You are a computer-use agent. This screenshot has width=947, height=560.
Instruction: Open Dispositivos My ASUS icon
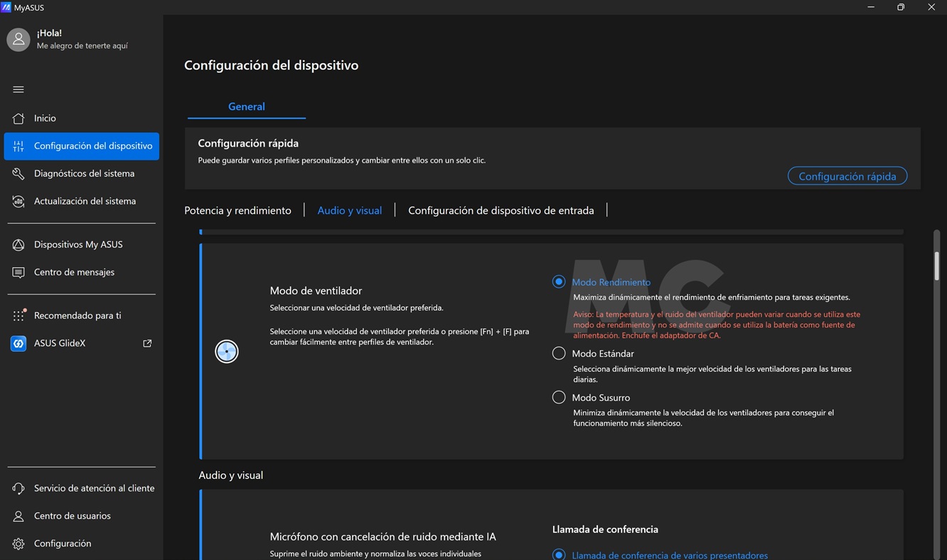coord(18,245)
